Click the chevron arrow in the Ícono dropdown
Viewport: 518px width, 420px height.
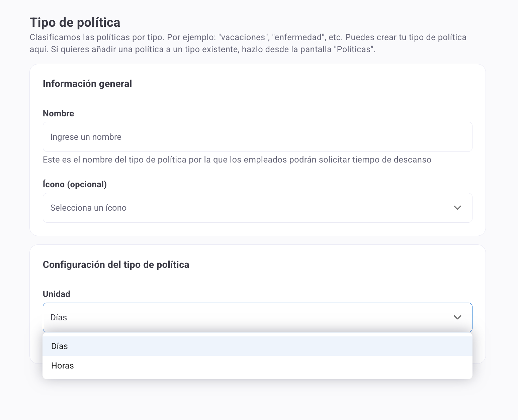click(x=457, y=208)
